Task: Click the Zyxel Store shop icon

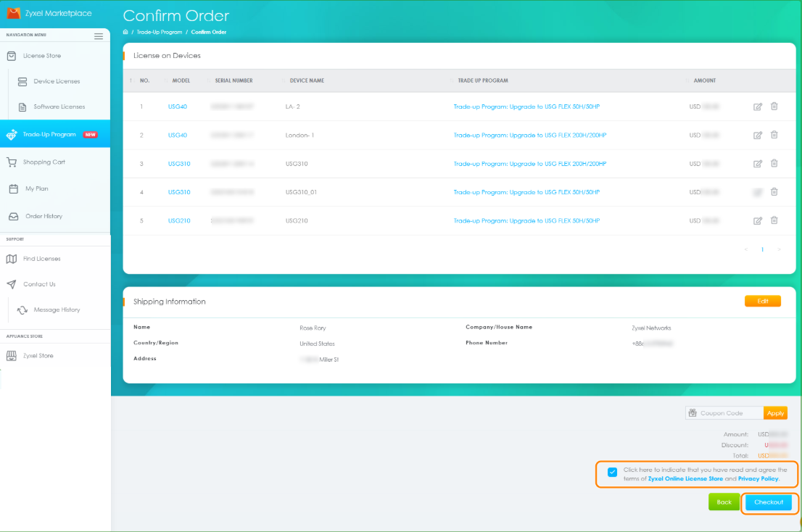Action: pos(12,356)
